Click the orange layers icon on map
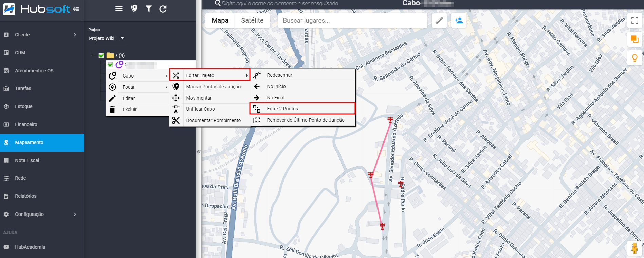The image size is (644, 258). coord(634,39)
